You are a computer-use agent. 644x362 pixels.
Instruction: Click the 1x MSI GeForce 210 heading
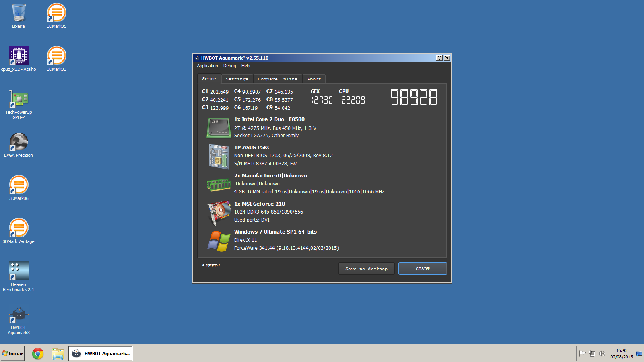tap(260, 204)
